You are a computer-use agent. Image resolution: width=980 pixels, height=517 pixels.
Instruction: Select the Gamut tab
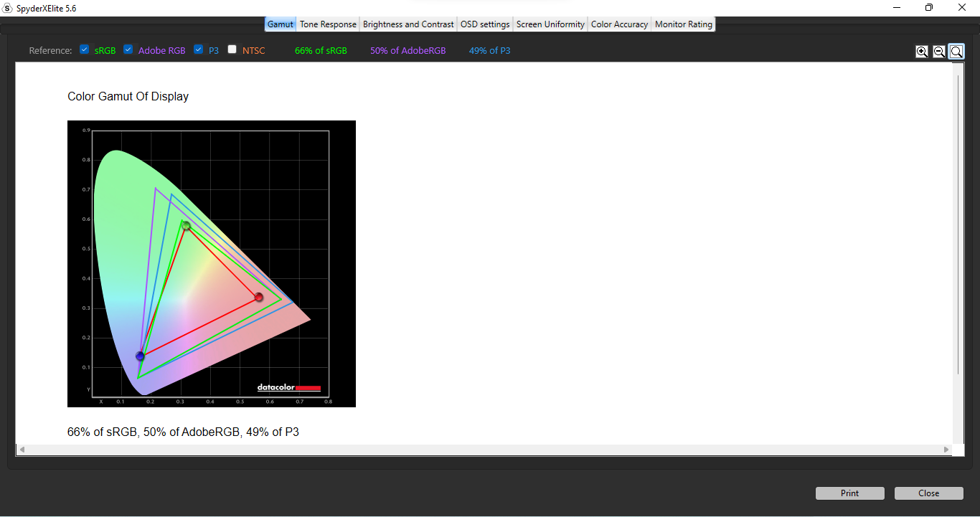[x=281, y=24]
